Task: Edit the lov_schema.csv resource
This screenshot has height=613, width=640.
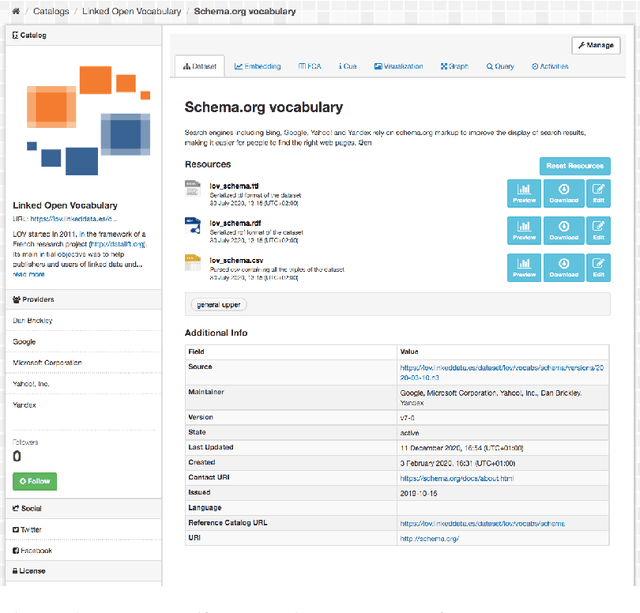Action: coord(598,266)
